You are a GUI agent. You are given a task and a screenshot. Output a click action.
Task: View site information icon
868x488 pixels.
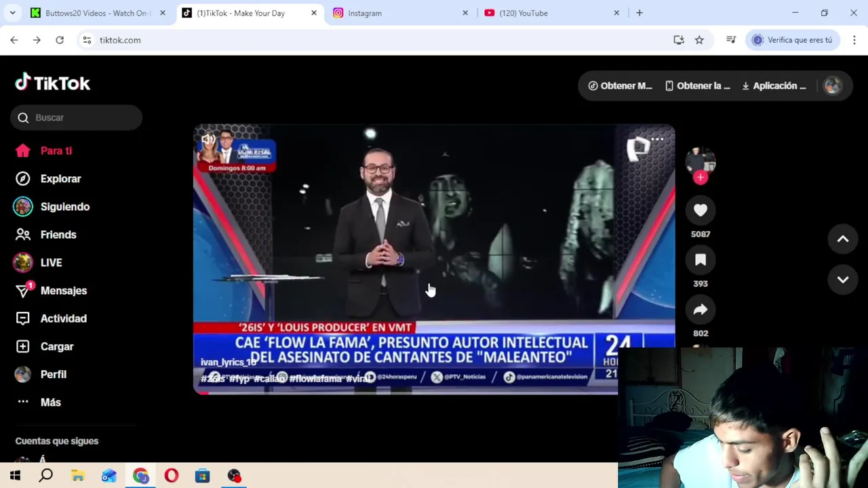[87, 40]
